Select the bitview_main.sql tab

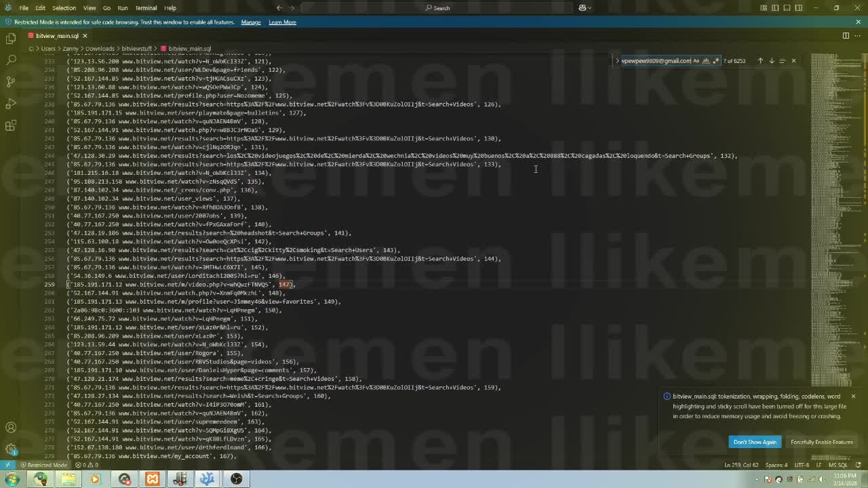coord(58,36)
